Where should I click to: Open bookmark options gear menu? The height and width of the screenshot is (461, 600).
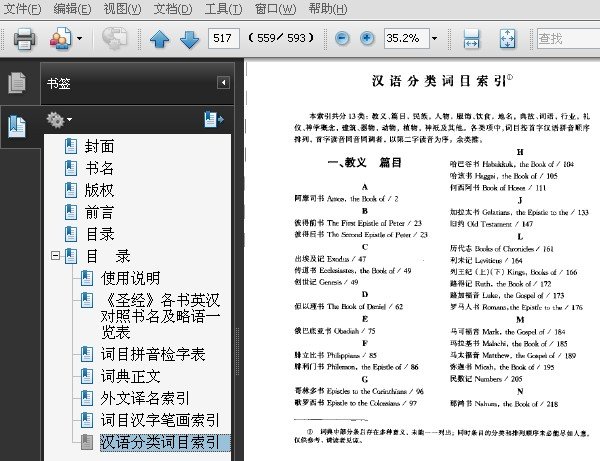[59, 120]
